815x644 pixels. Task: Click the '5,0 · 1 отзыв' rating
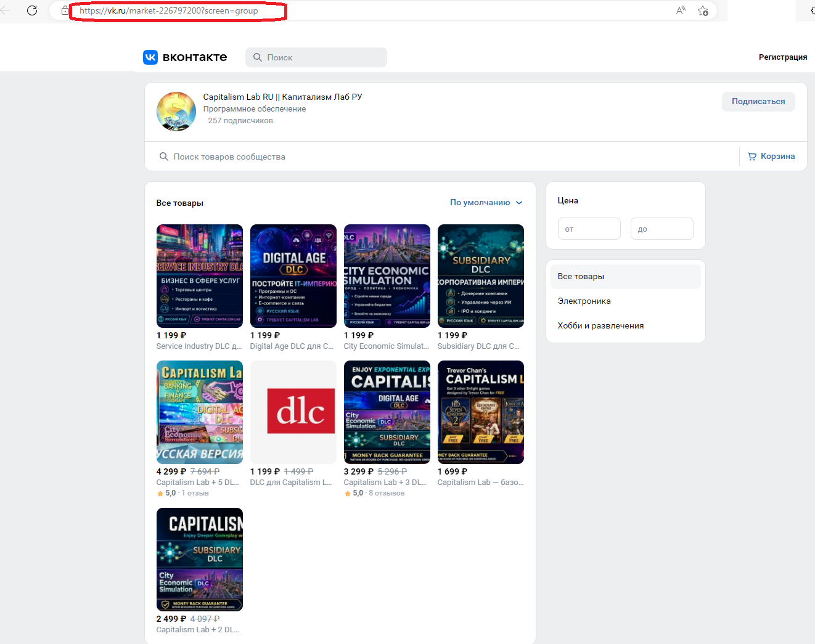[x=183, y=494]
